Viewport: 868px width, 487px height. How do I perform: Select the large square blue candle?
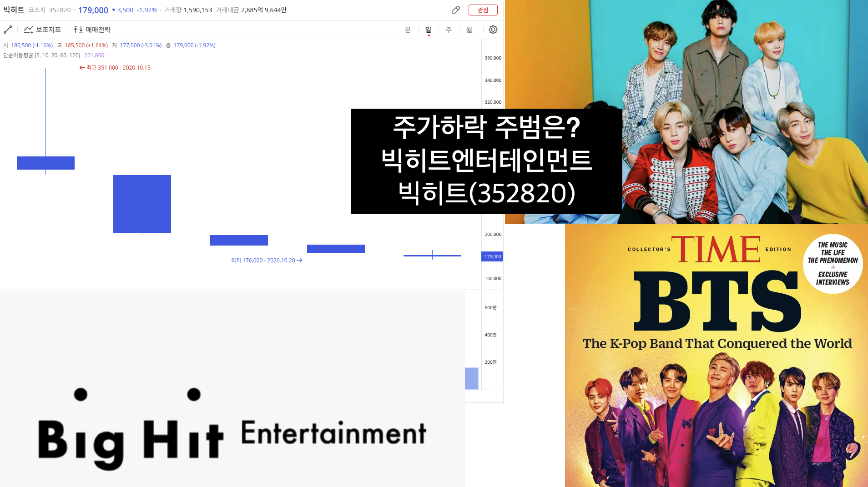tap(142, 204)
